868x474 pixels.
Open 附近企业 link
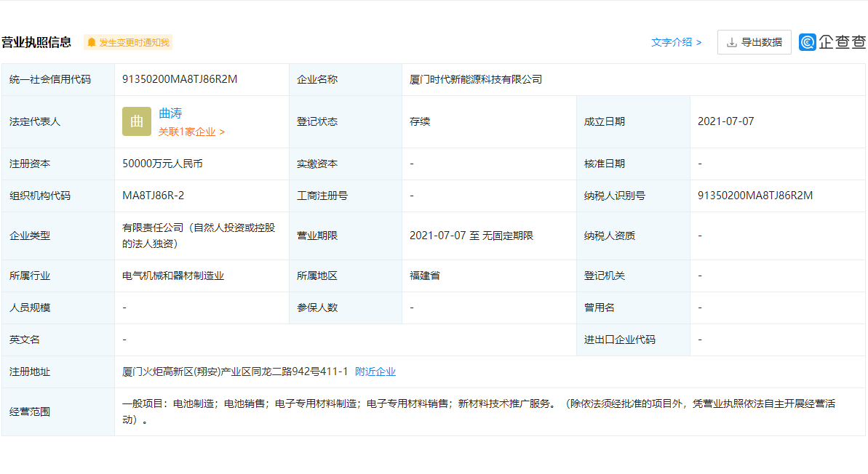(x=375, y=371)
